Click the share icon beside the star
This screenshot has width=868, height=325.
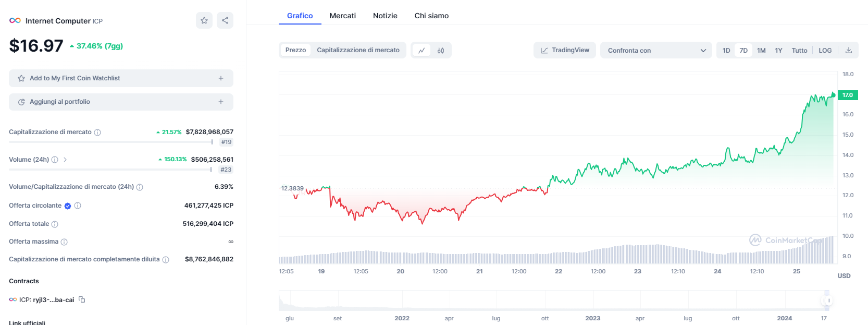click(225, 20)
